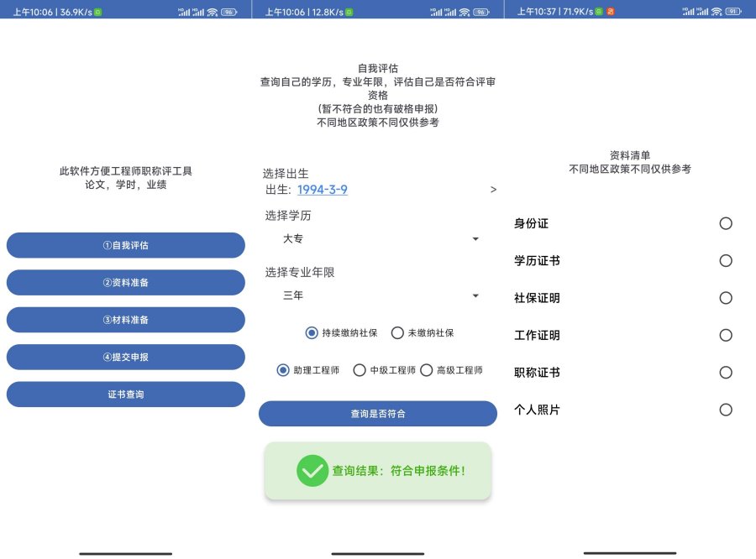Check off 工作证明 in 资料清单

[x=726, y=335]
